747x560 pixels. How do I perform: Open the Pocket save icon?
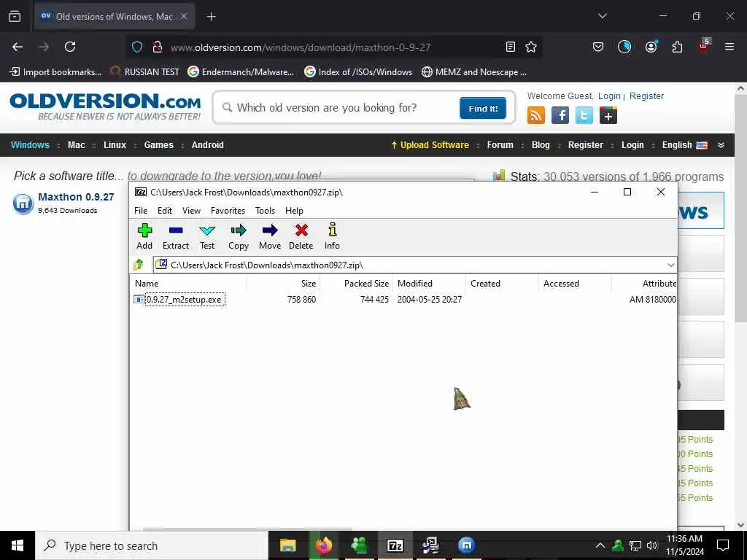coord(598,47)
